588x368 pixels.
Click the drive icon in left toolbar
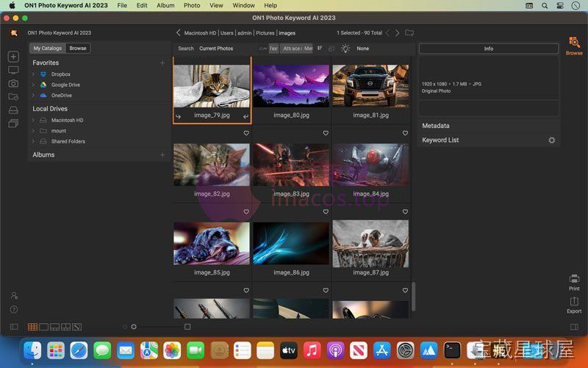[x=13, y=110]
